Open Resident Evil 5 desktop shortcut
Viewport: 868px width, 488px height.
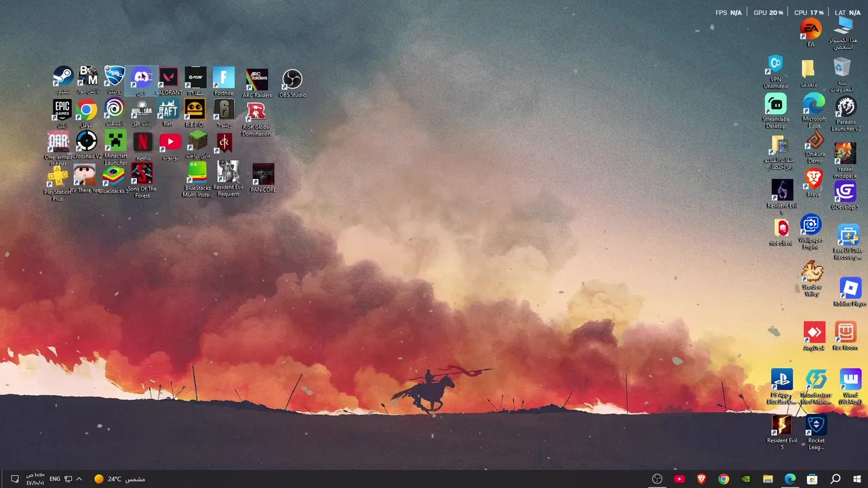[782, 432]
